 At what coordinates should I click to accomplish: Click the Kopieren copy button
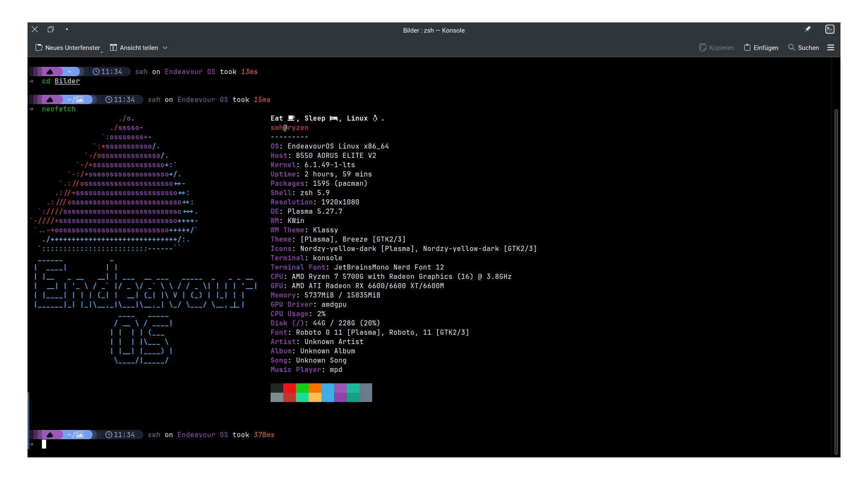[x=716, y=48]
